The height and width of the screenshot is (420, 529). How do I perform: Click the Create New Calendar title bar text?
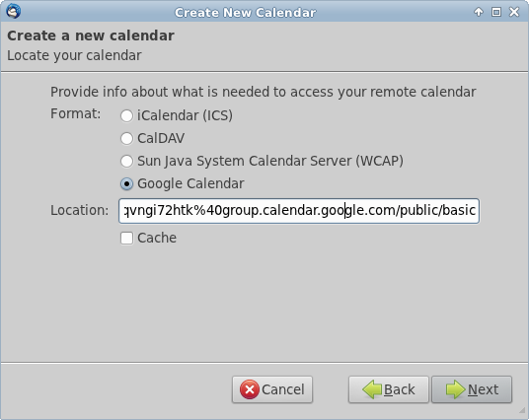tap(246, 13)
